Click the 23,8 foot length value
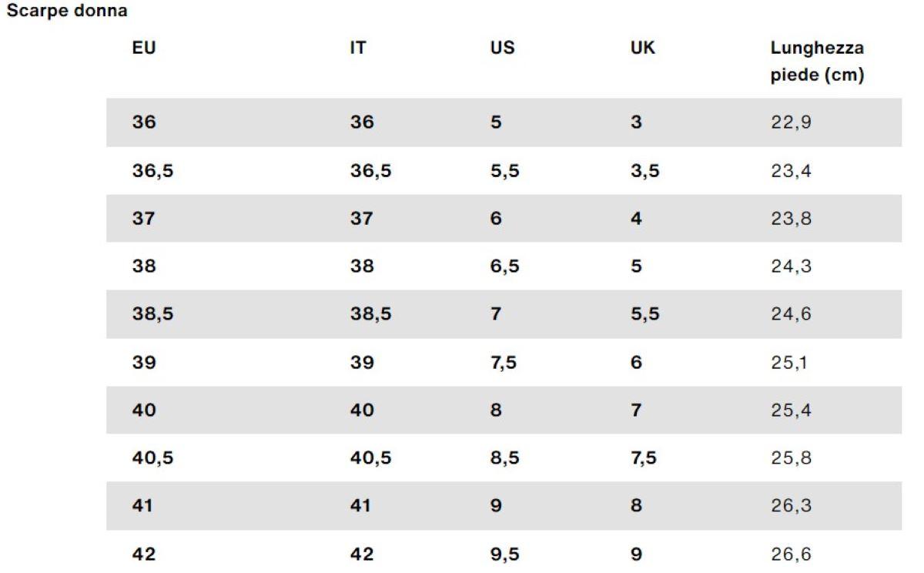The image size is (924, 573). (x=791, y=219)
